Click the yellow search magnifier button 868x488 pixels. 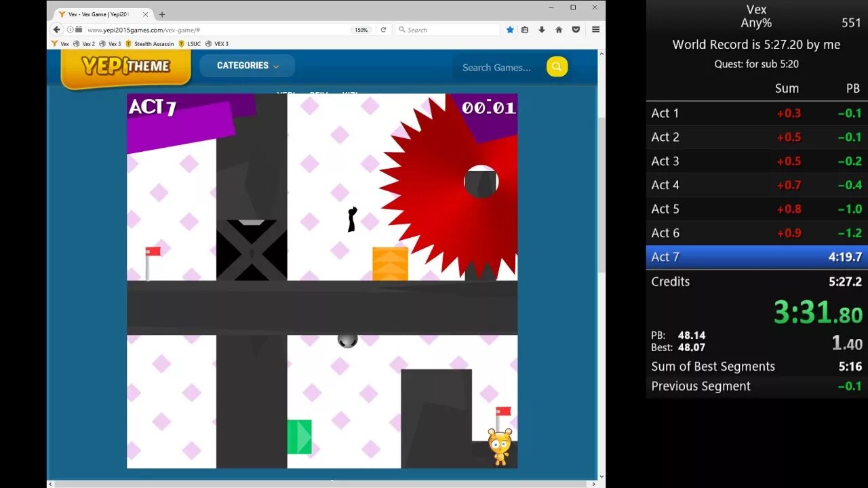557,66
